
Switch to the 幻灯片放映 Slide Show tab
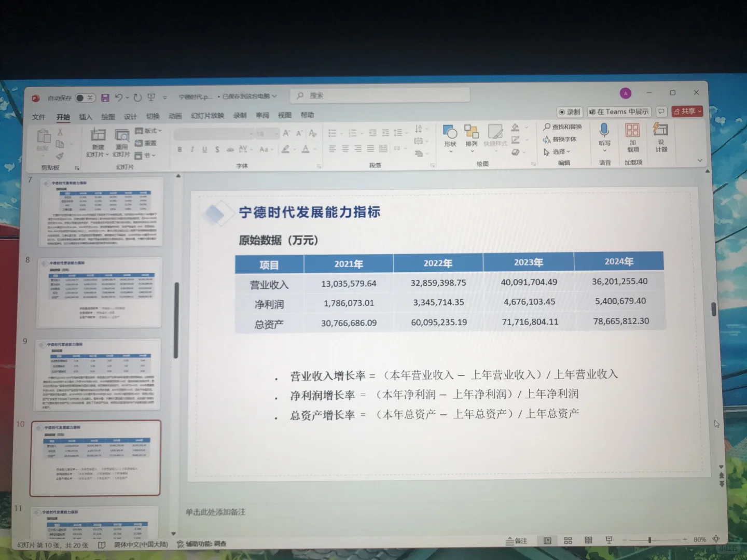tap(208, 116)
